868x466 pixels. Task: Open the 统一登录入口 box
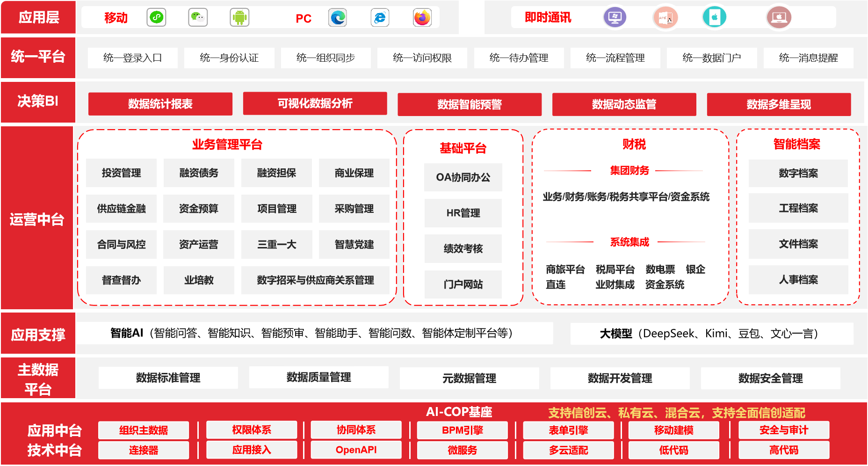pos(133,58)
